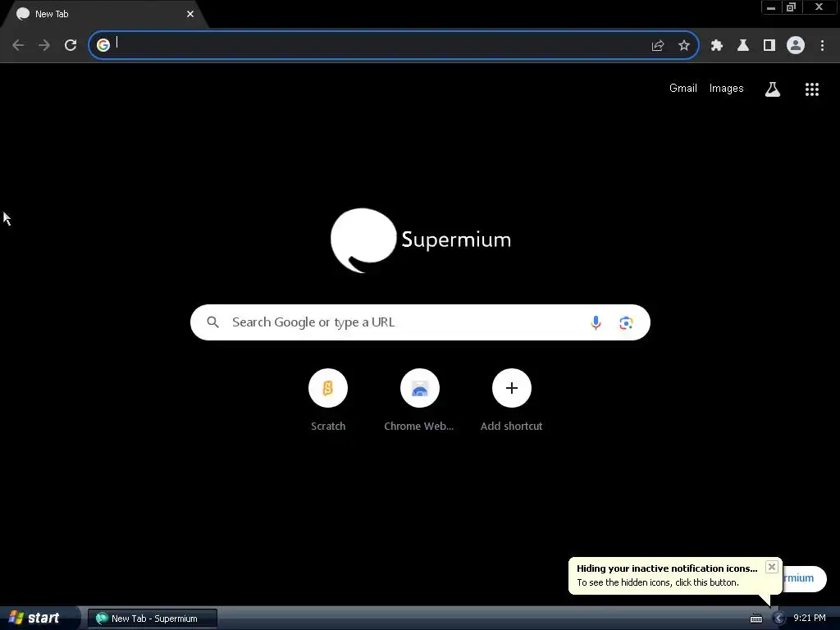The width and height of the screenshot is (840, 630).
Task: Close the New Tab tab
Action: 190,14
